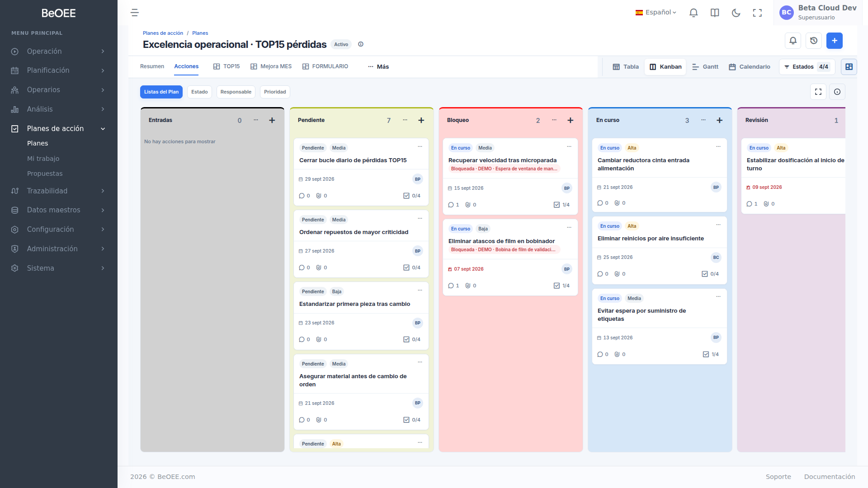Open Documentación footer link
The width and height of the screenshot is (868, 488).
point(829,477)
